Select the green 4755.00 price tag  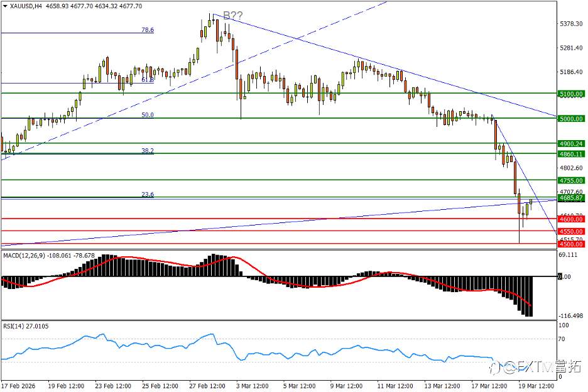click(571, 180)
